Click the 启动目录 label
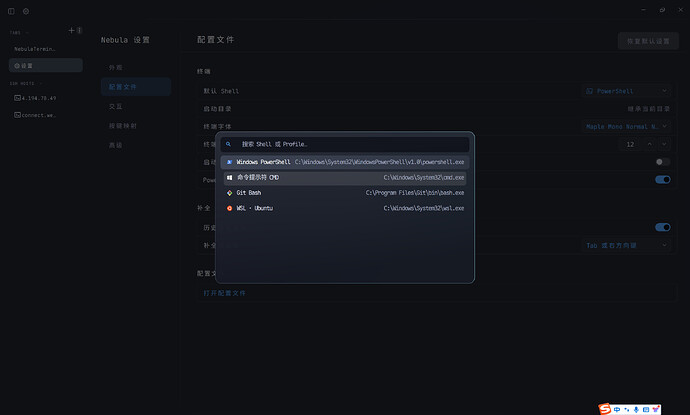 [217, 109]
